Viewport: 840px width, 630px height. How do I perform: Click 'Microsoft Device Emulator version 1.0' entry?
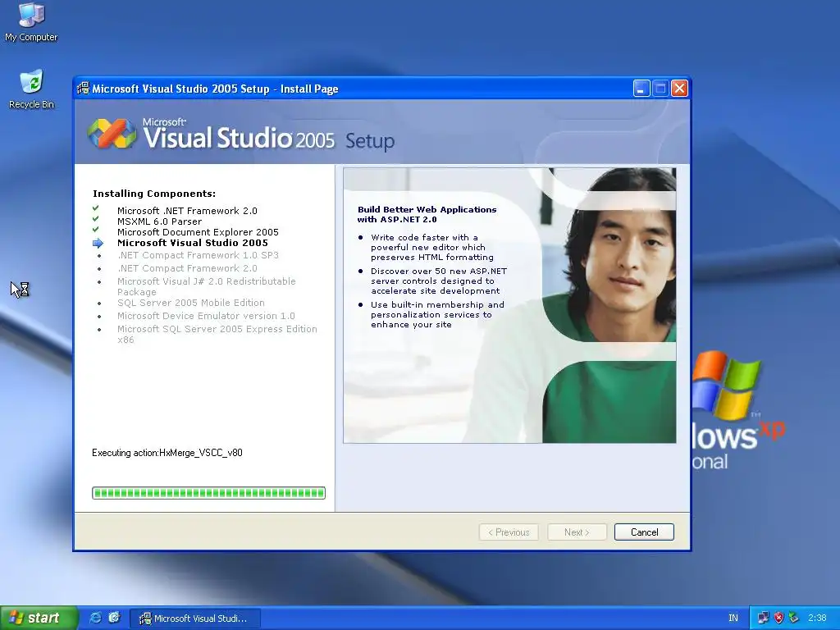coord(206,316)
